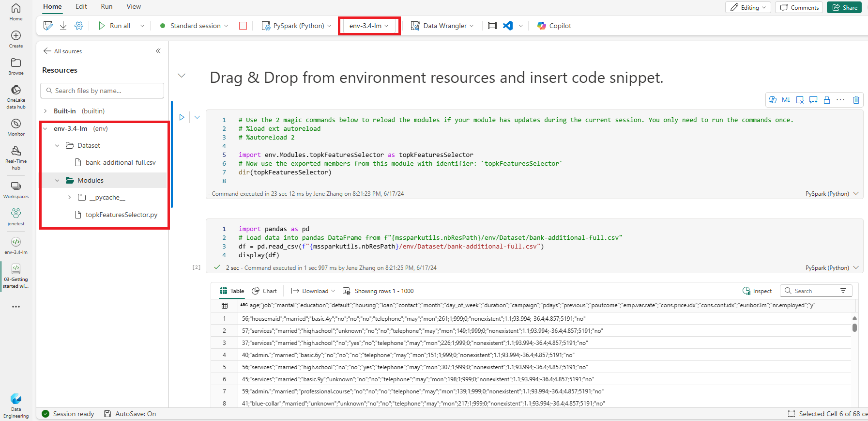Screen dimensions: 868x421
Task: Collapse the Dataset folder
Action: (57, 145)
